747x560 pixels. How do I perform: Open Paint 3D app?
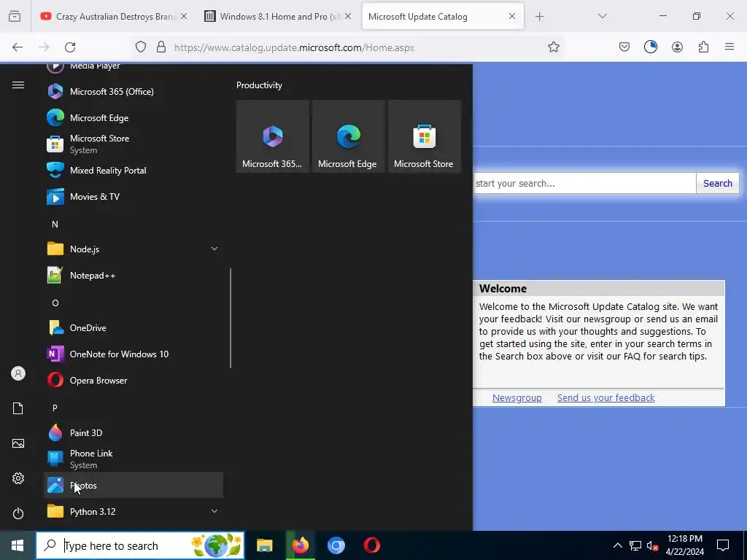pos(133,432)
